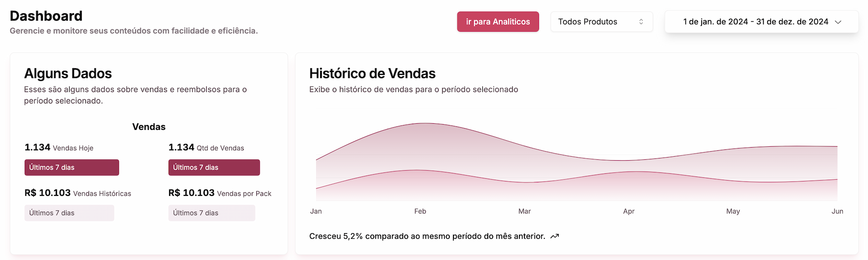Viewport: 868px width, 260px height.
Task: Click the ir para Analiticos button
Action: [498, 21]
